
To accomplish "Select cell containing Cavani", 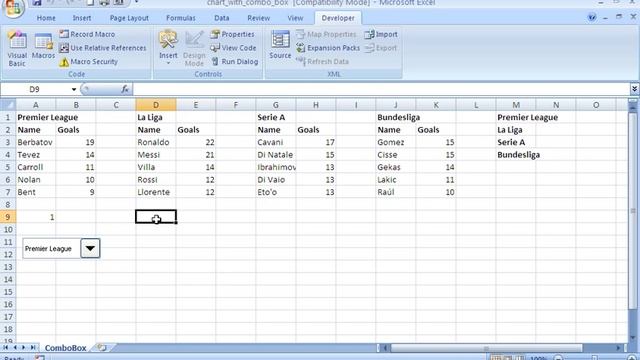I will click(x=276, y=142).
